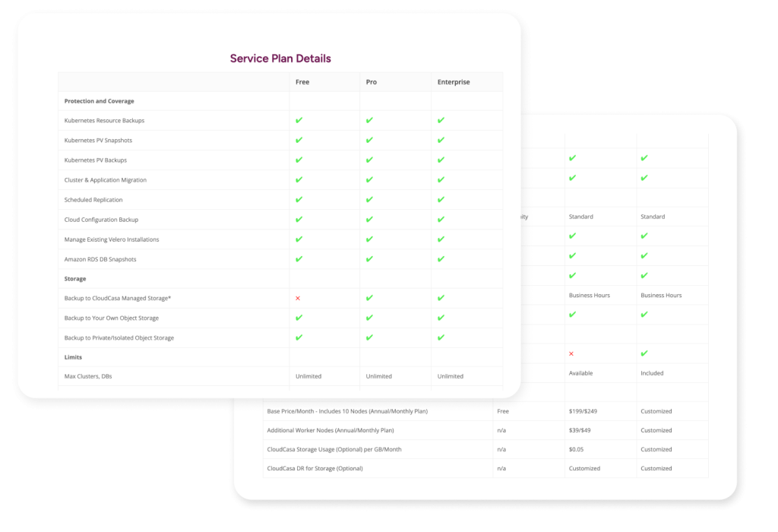Select the Free column header

[302, 82]
